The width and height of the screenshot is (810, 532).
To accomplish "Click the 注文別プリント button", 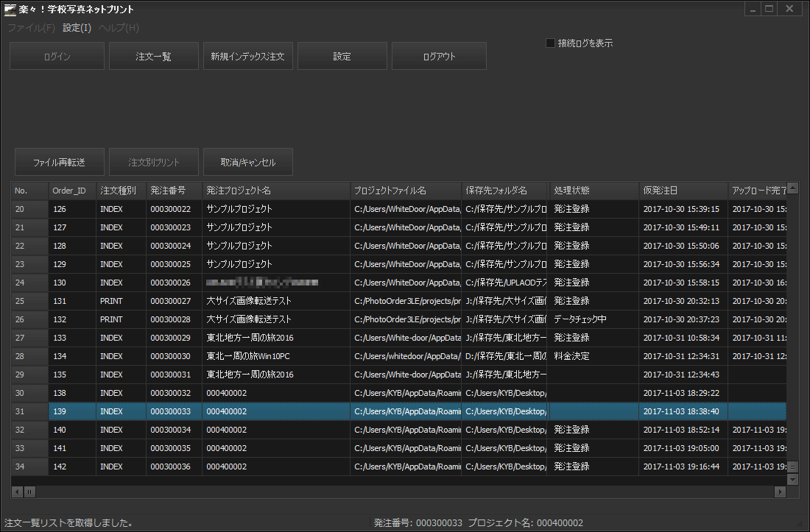I will point(153,162).
